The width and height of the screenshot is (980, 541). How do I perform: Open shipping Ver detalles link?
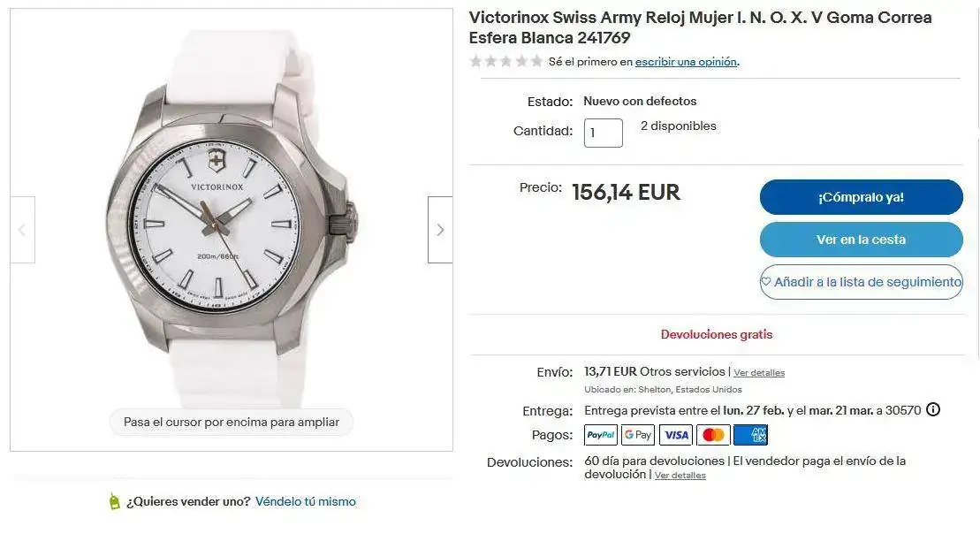[x=759, y=373]
